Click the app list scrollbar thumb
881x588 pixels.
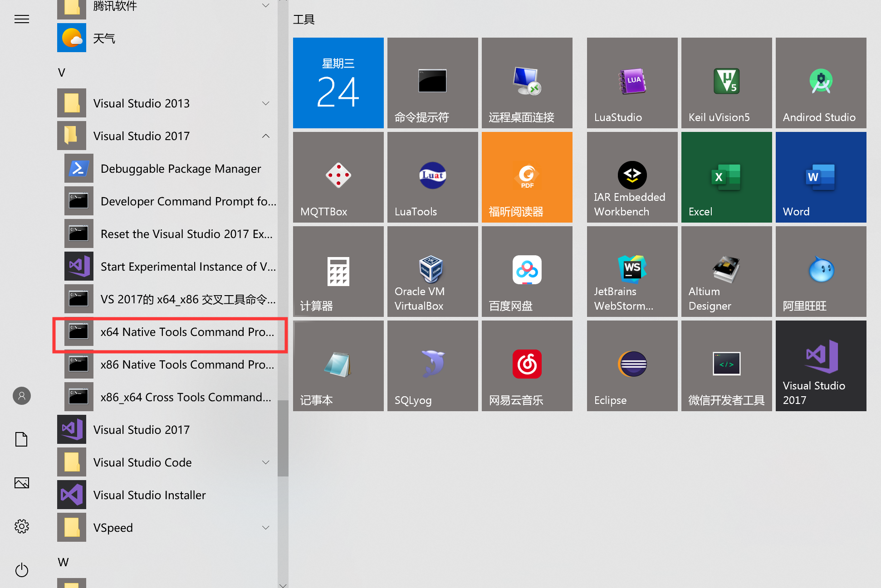(x=283, y=438)
